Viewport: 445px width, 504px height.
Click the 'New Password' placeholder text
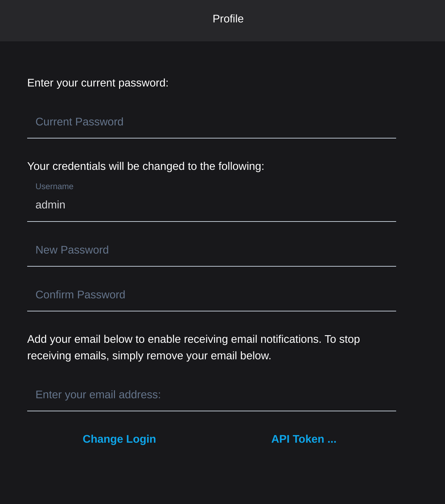tap(72, 250)
